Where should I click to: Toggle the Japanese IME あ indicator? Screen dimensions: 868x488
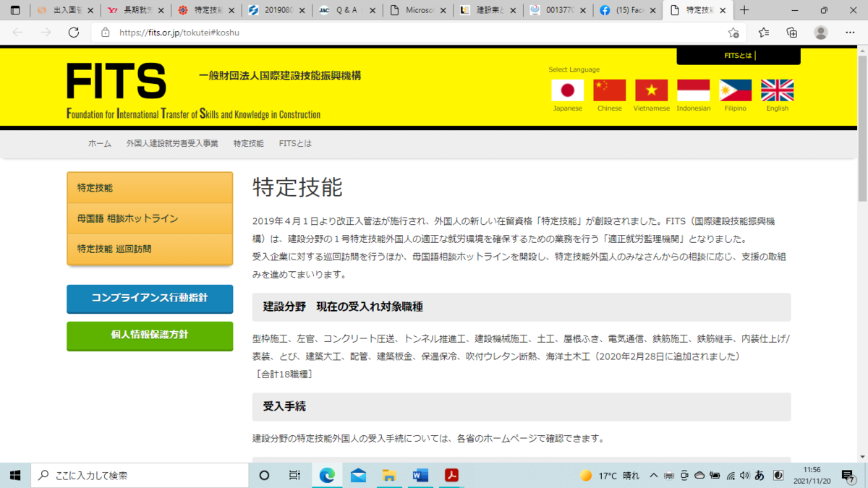[x=759, y=476]
